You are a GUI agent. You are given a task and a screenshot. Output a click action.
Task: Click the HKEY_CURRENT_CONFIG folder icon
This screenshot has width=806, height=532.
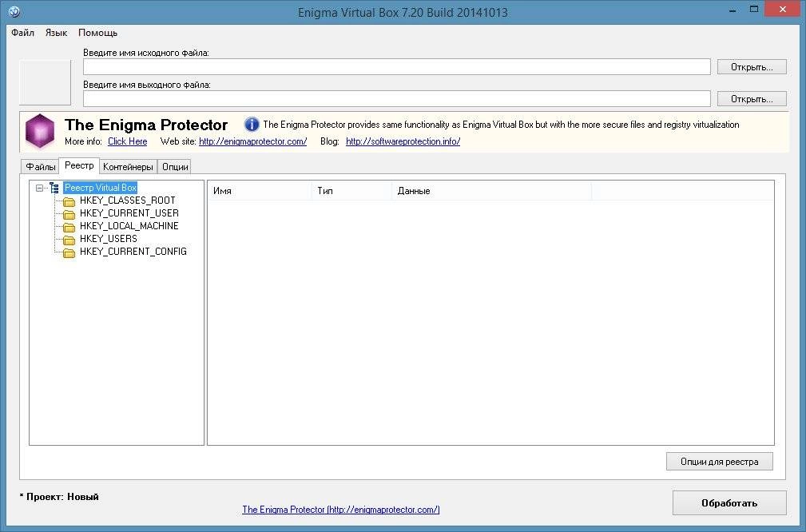coord(69,252)
